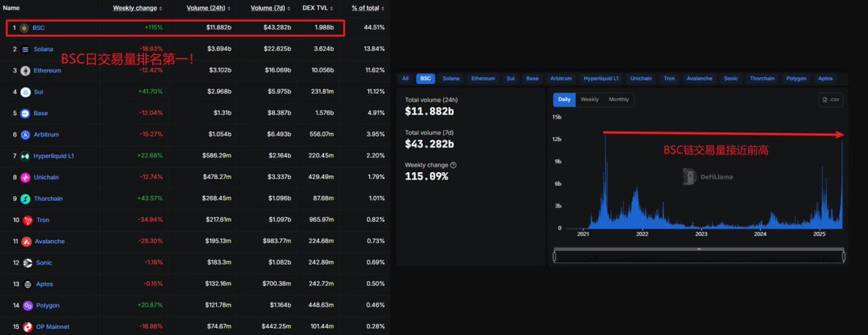Open the Sonic chain tab

pos(731,78)
